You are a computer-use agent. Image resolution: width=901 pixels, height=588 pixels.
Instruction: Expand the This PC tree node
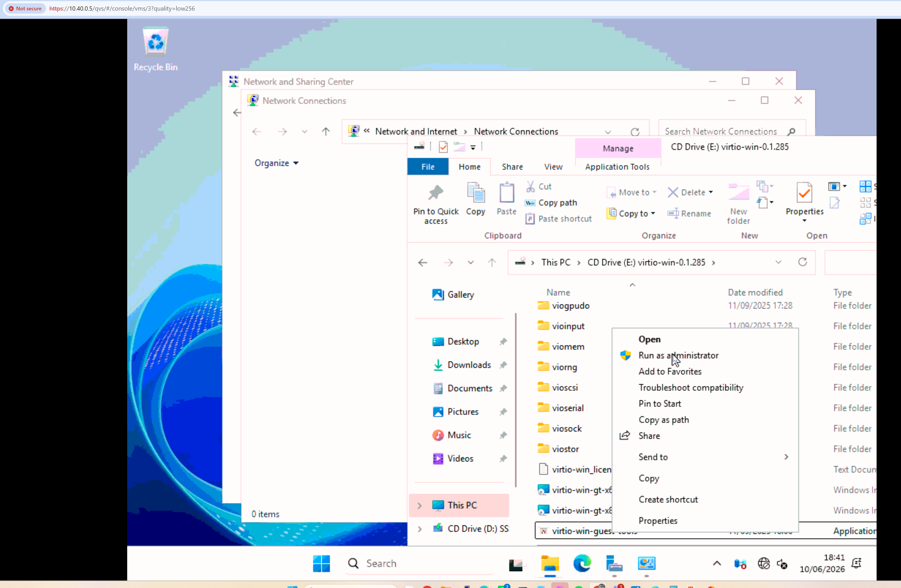(419, 506)
